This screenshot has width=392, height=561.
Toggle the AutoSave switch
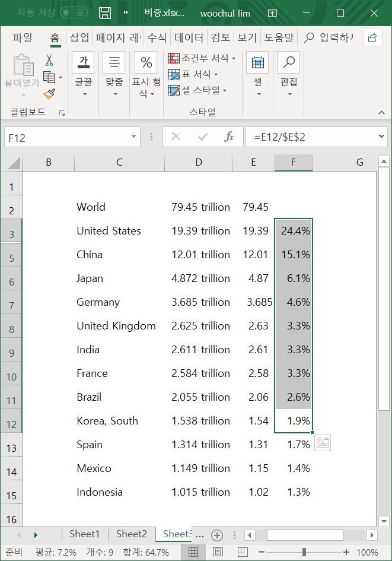[74, 13]
